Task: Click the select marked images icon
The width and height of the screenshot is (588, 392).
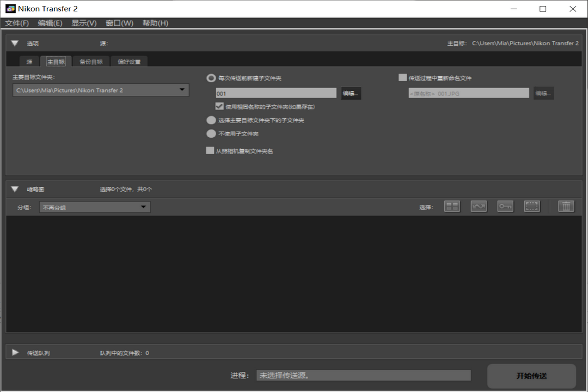Action: (x=479, y=206)
